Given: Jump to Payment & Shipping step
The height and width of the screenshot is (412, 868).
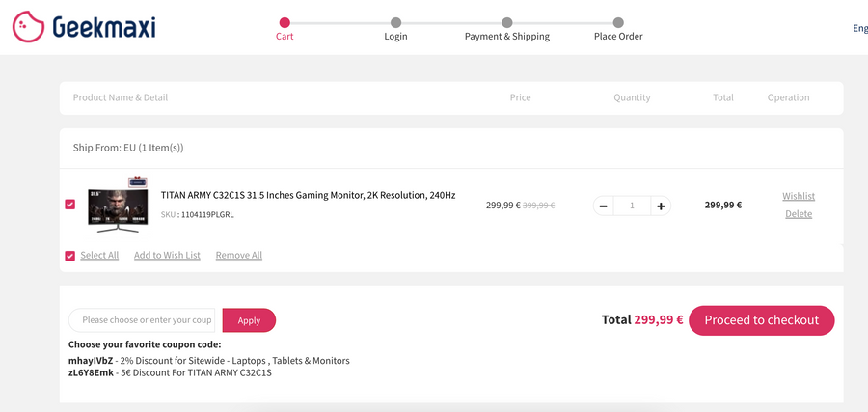Looking at the screenshot, I should point(507,29).
